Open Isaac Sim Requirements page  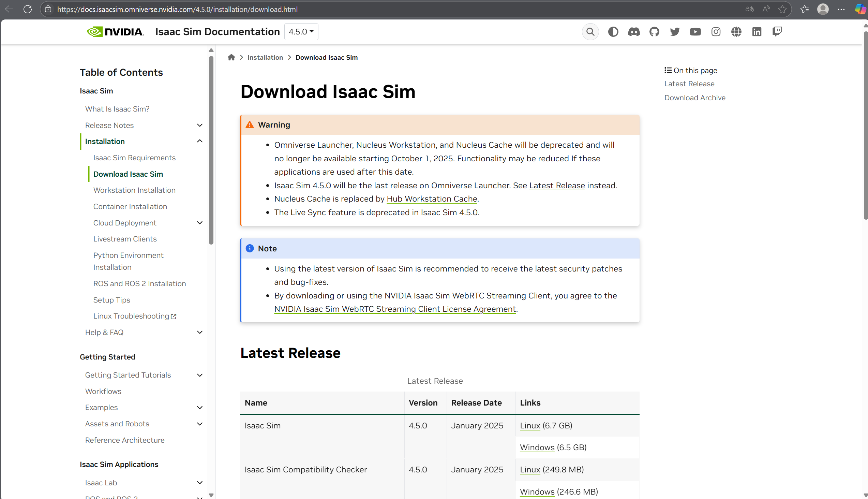point(134,158)
